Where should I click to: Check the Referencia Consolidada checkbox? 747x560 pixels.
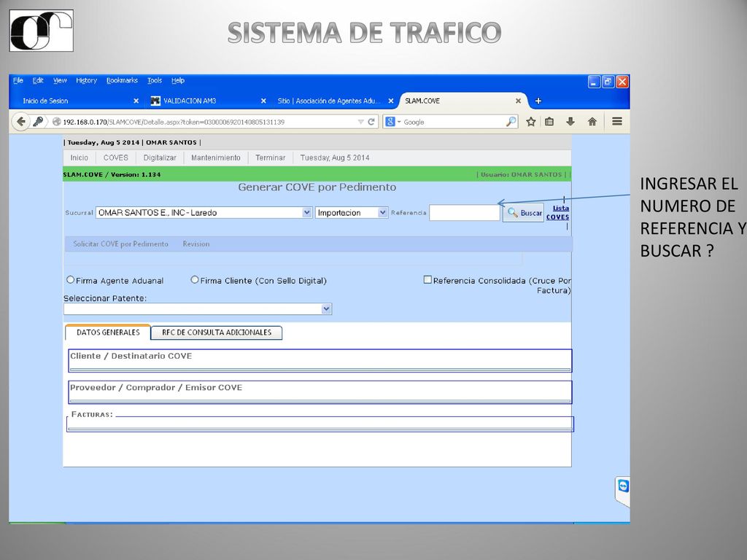(x=427, y=280)
